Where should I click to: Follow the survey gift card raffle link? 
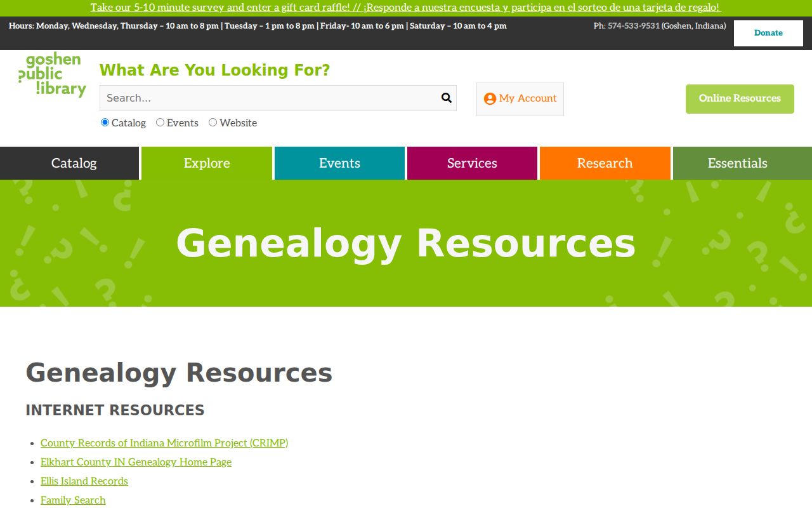406,8
